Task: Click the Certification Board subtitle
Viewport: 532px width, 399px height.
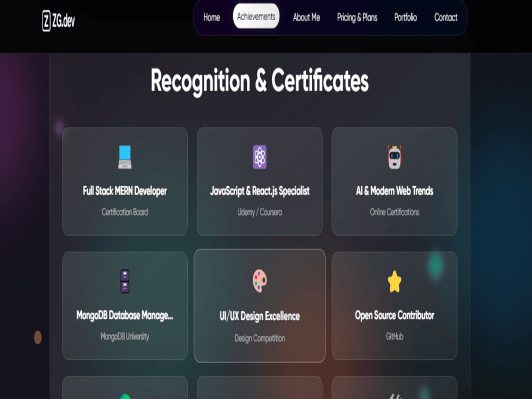Action: [125, 212]
